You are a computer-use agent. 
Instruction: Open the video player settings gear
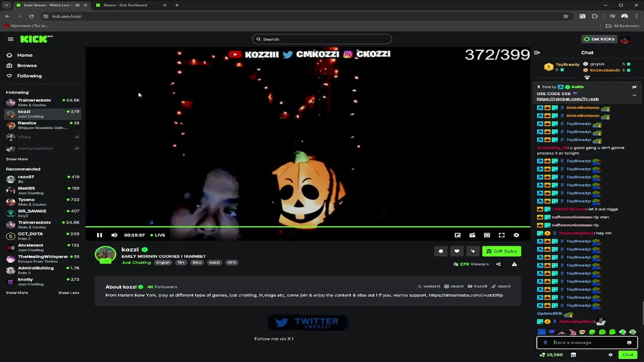516,235
